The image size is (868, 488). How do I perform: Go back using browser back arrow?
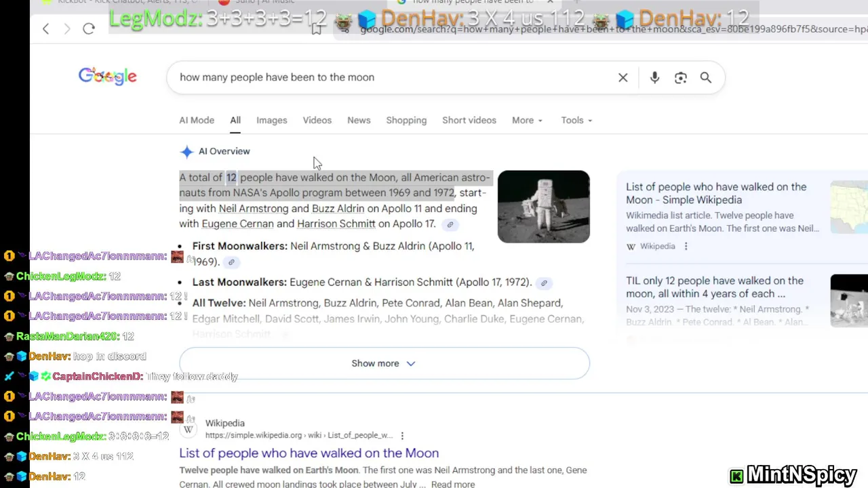[45, 28]
